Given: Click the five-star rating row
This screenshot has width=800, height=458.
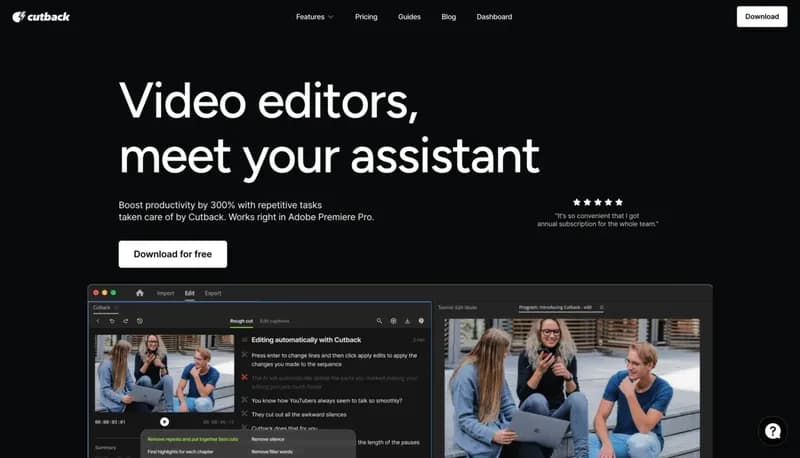Looking at the screenshot, I should [597, 202].
